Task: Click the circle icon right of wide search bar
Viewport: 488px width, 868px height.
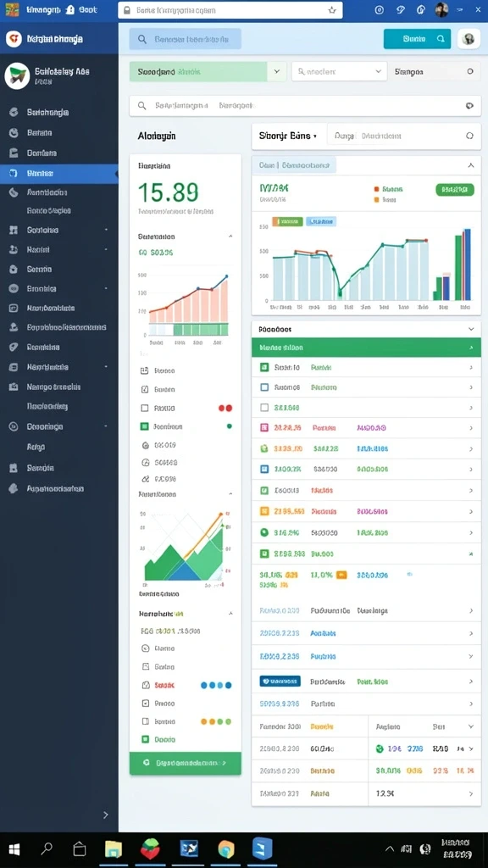Action: point(469,105)
